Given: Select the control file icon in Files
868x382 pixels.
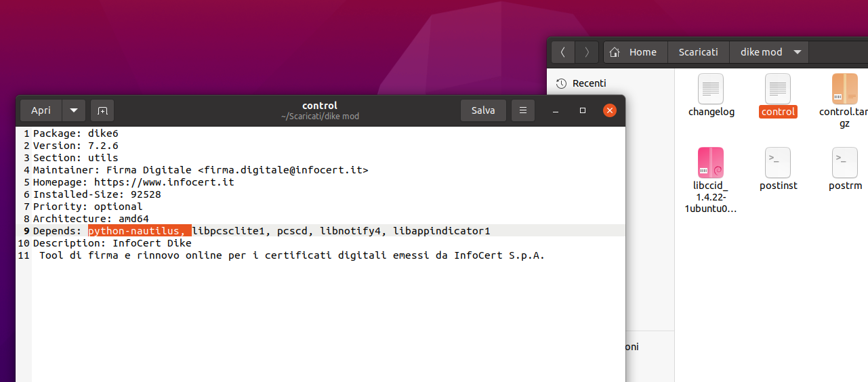Looking at the screenshot, I should click(x=778, y=89).
